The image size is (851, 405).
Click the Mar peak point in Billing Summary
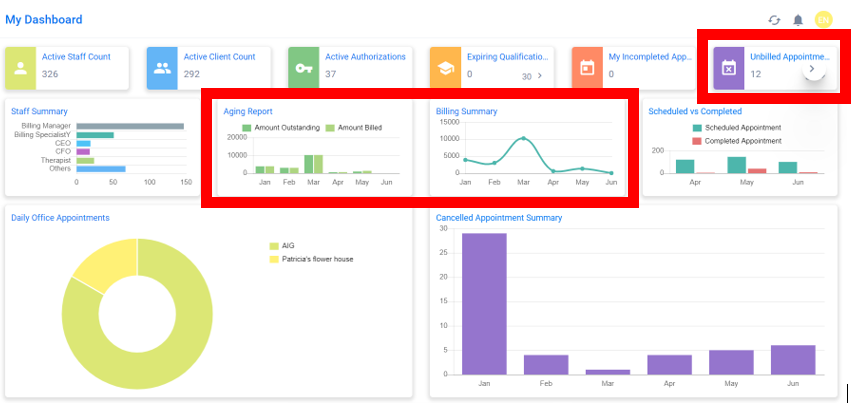click(x=523, y=138)
